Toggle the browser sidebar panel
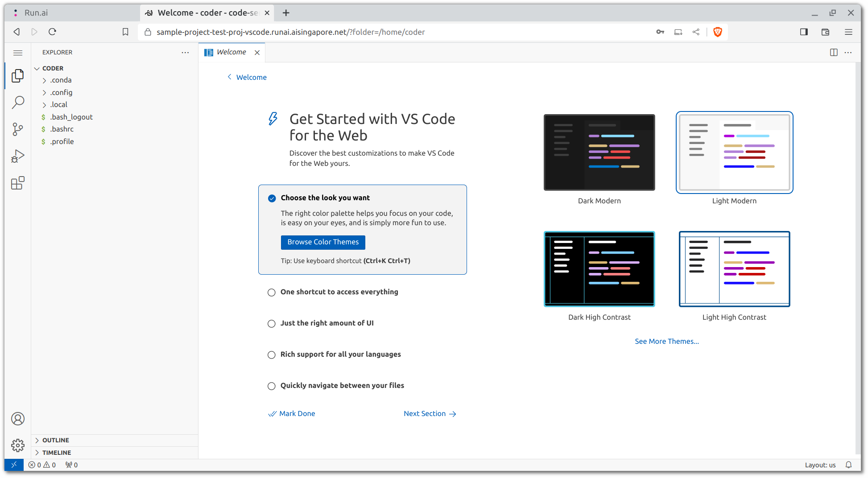This screenshot has width=868, height=478. click(x=804, y=32)
